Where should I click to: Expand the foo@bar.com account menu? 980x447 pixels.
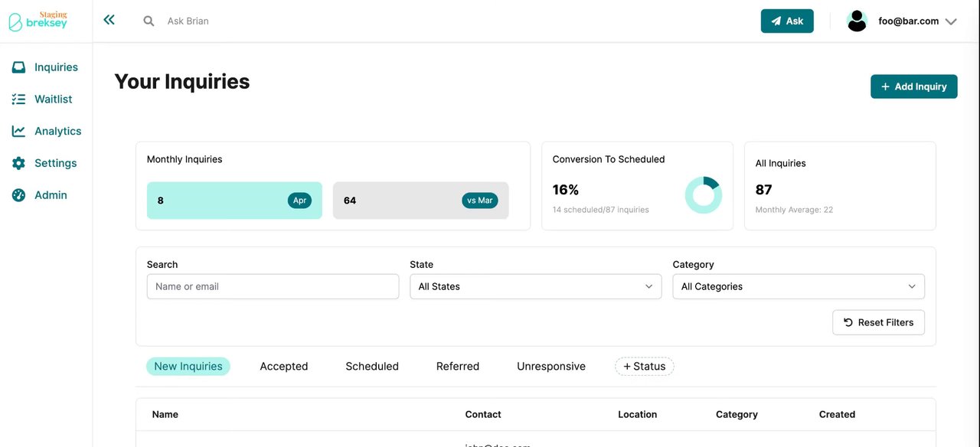[x=951, y=21]
